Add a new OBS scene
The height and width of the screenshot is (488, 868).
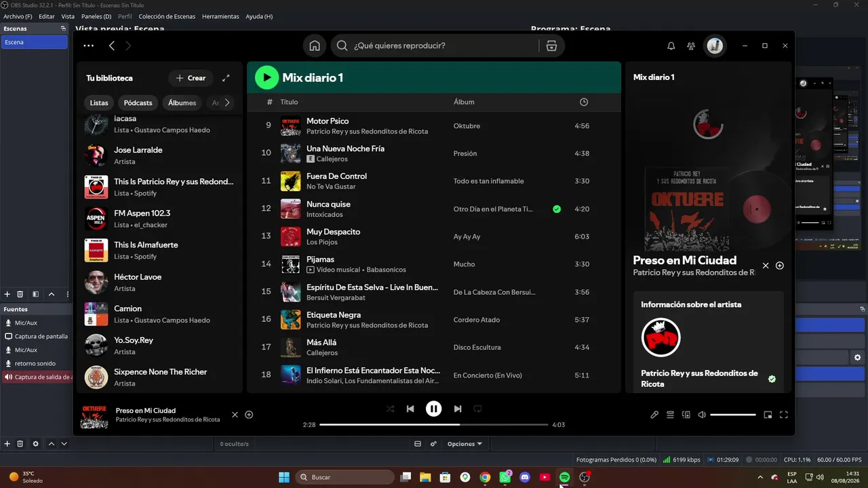tap(7, 294)
